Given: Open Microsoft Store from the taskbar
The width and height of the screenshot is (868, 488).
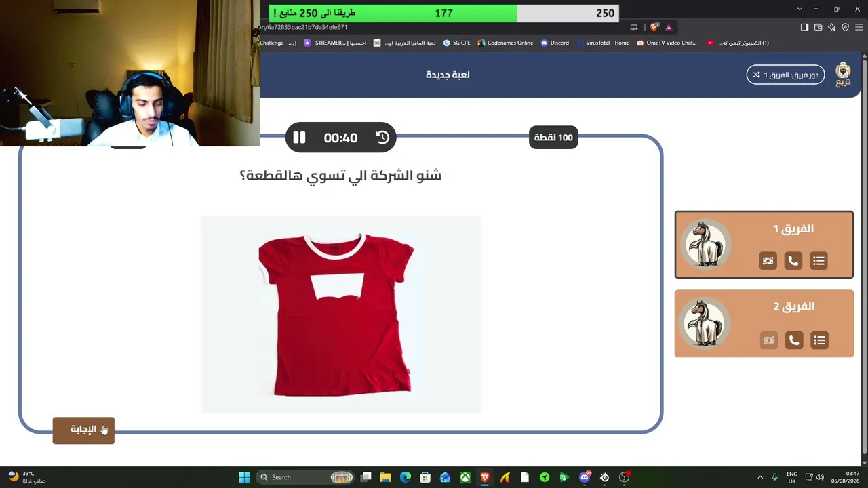Looking at the screenshot, I should coord(425,477).
